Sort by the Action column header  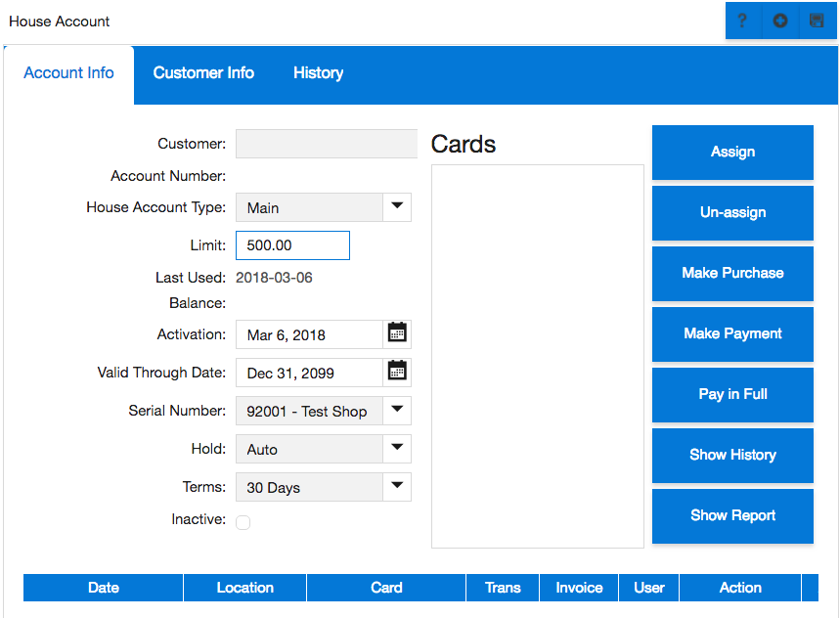click(x=740, y=588)
